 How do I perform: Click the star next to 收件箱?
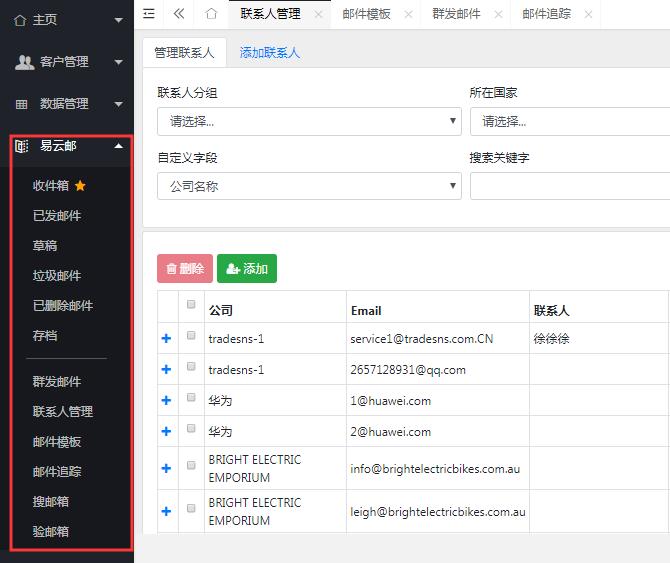pyautogui.click(x=80, y=185)
